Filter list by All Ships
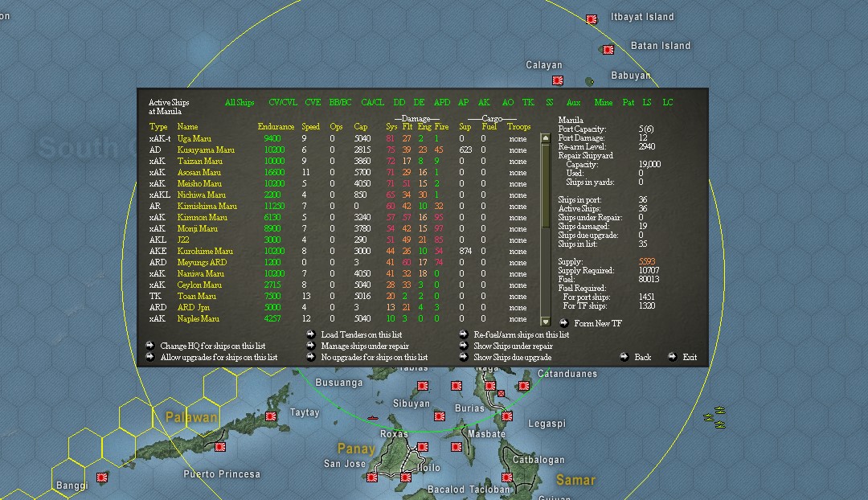 [240, 102]
